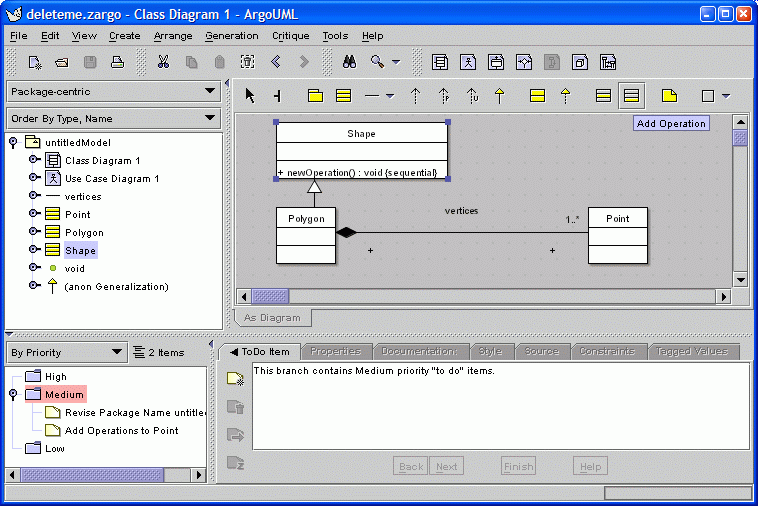758x506 pixels.
Task: Open the Generation menu
Action: click(232, 36)
